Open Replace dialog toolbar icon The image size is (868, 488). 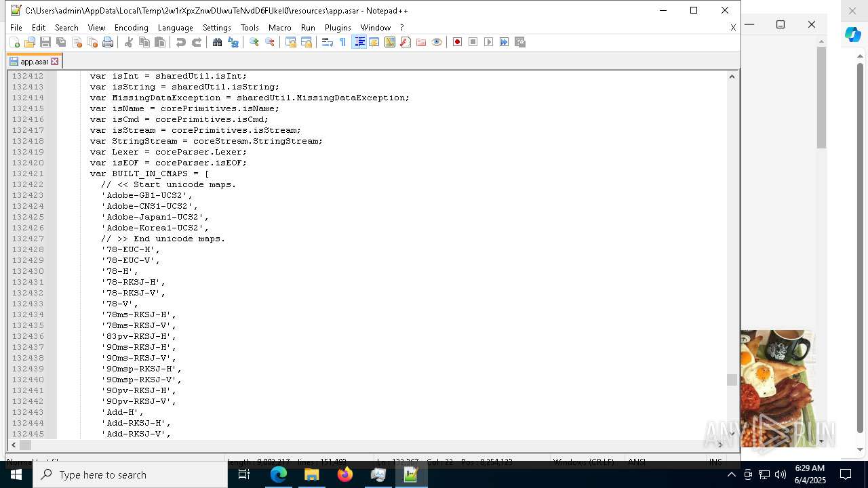tap(233, 42)
